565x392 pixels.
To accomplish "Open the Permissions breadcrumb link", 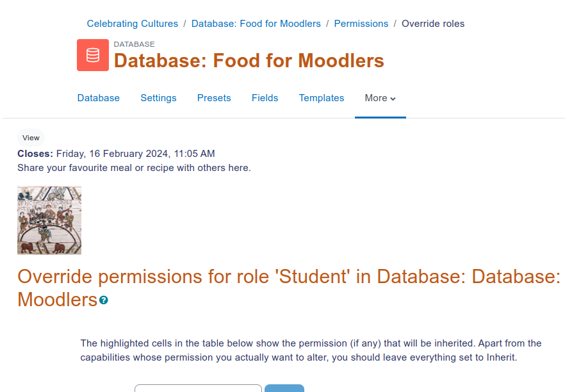I will (361, 24).
